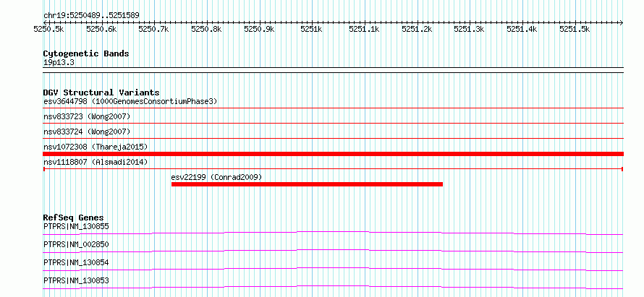Click the chr19:5250489..5251589 coordinate label
Viewport: 644px width, 297px height.
coord(91,15)
